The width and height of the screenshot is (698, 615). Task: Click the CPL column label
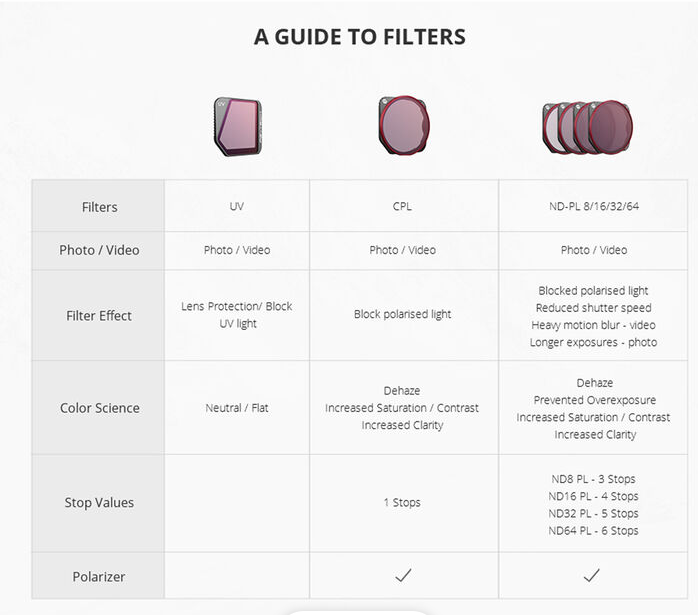point(402,207)
